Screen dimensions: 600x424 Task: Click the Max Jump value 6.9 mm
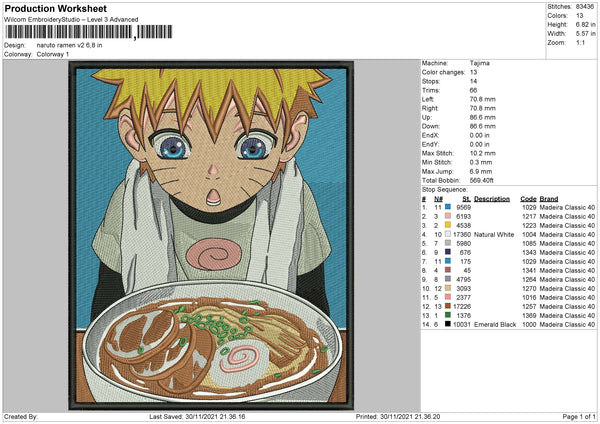(x=481, y=171)
